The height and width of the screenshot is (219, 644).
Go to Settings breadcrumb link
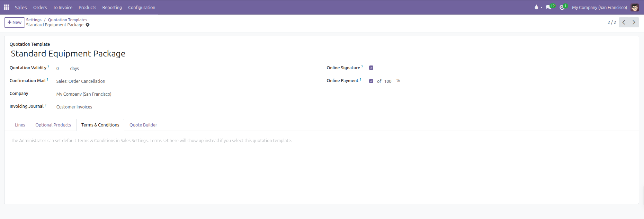point(34,20)
